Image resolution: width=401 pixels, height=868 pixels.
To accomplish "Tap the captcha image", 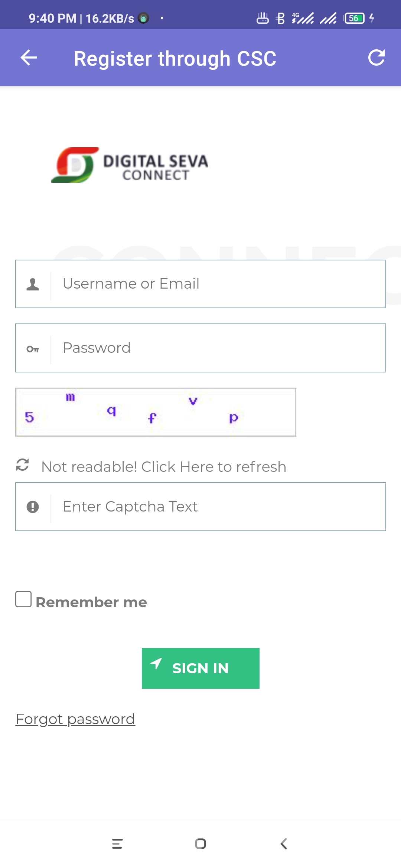I will (156, 412).
